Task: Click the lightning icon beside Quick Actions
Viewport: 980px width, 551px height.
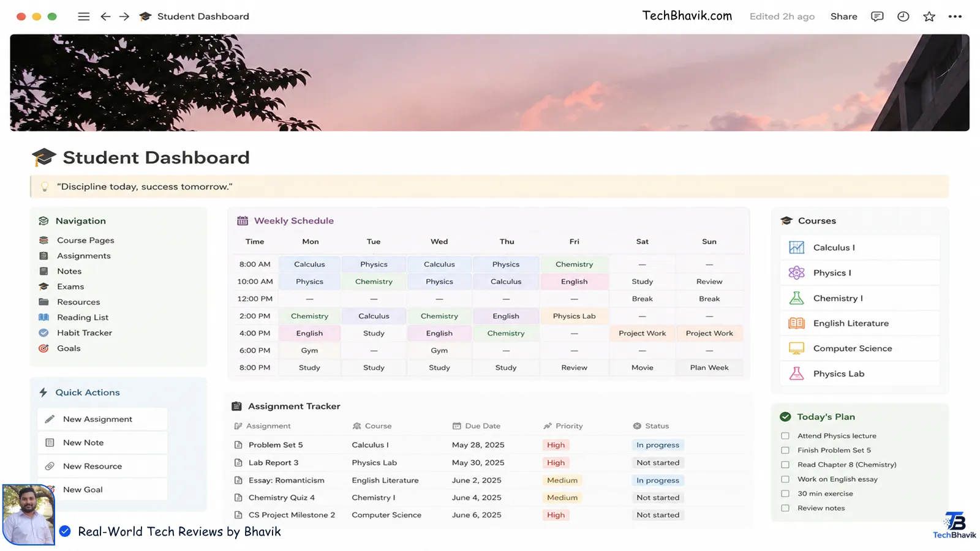Action: point(43,392)
